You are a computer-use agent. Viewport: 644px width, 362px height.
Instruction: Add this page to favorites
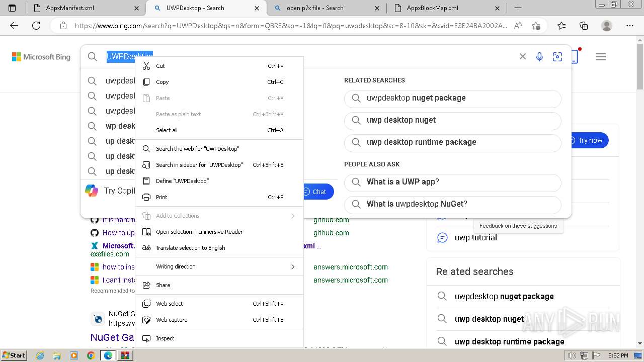click(536, 26)
